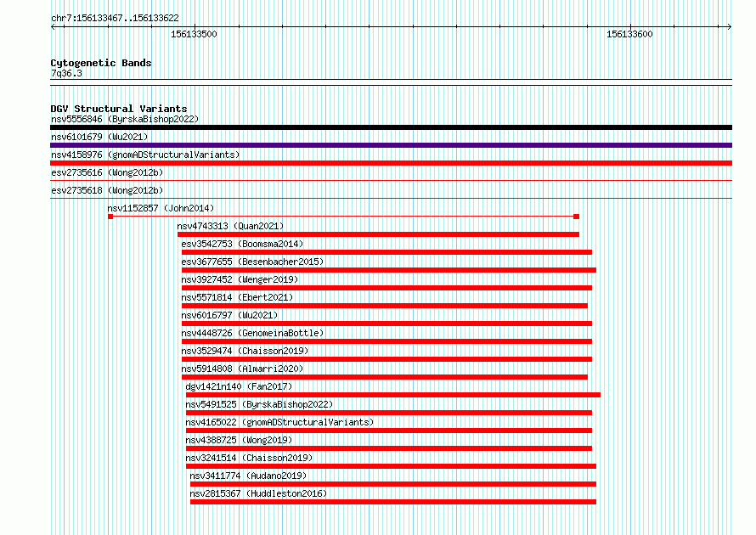The height and width of the screenshot is (535, 756).
Task: Open nsv5491525 (ByrskaBishop2022) label
Action: pos(259,404)
